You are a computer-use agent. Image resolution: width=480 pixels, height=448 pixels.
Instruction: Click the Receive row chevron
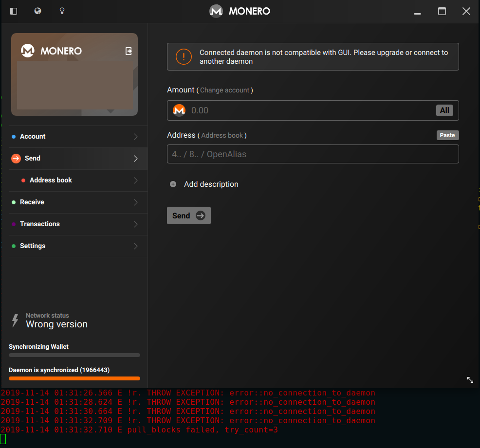136,202
